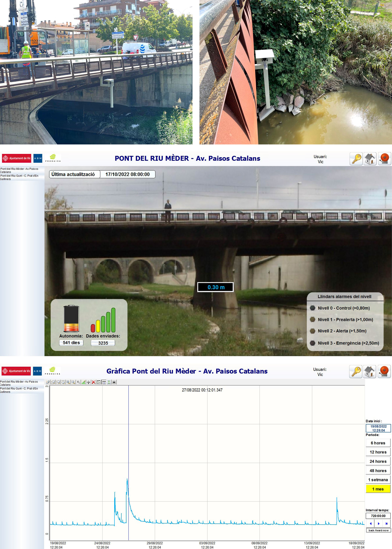Click the Nivell 0 - Control indicator light

pos(313,308)
